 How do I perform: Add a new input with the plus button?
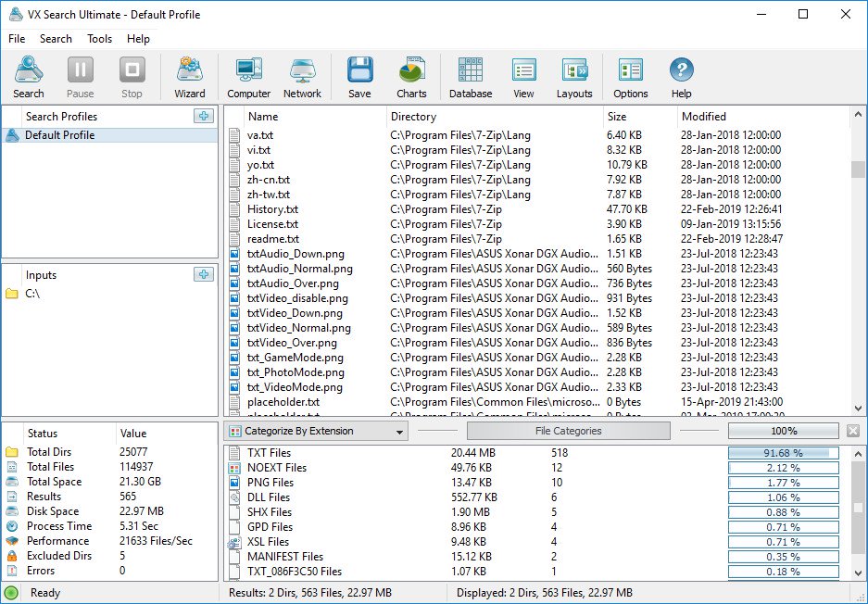(x=203, y=274)
